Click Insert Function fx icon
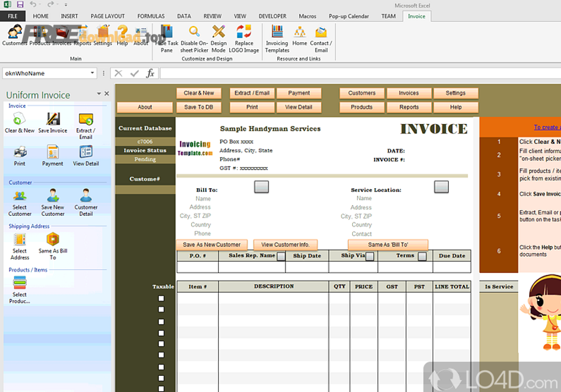561x392 pixels. click(x=150, y=74)
